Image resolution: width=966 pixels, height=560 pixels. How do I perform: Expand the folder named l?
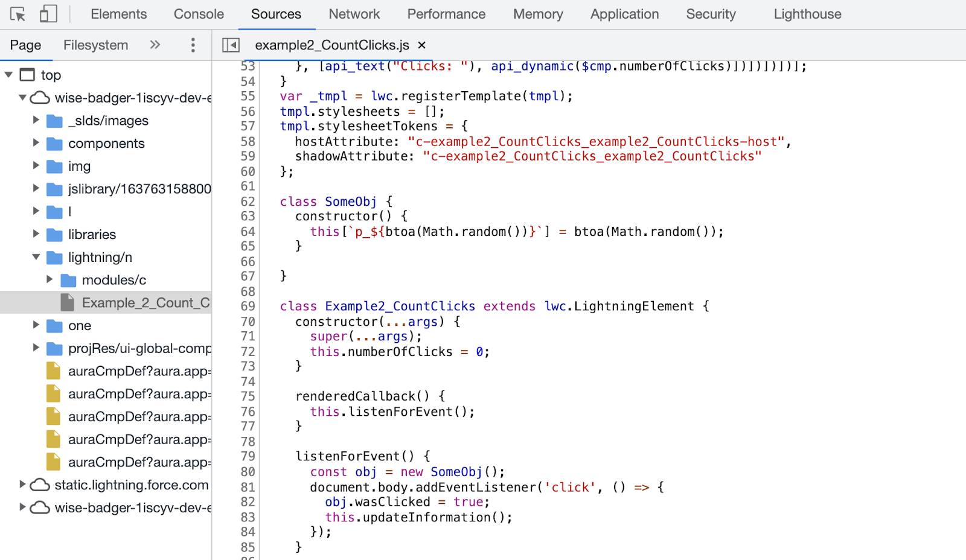[36, 211]
